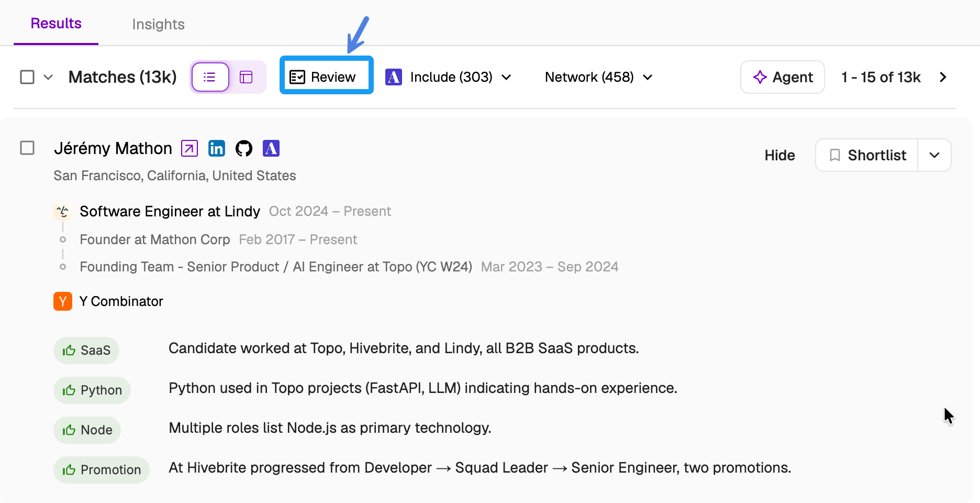Click the Python explanation mentioning FastAPI, LLM
This screenshot has height=503, width=980.
423,388
